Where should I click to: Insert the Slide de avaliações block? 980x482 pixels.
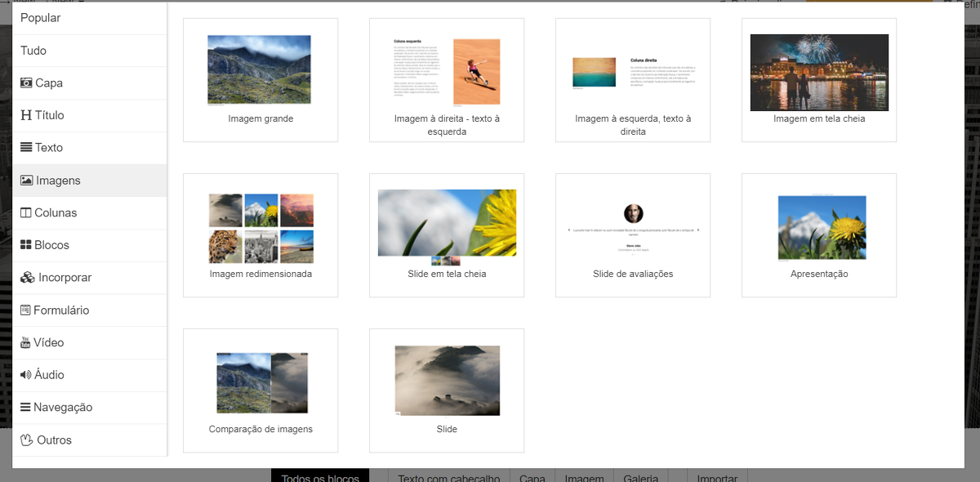point(632,235)
